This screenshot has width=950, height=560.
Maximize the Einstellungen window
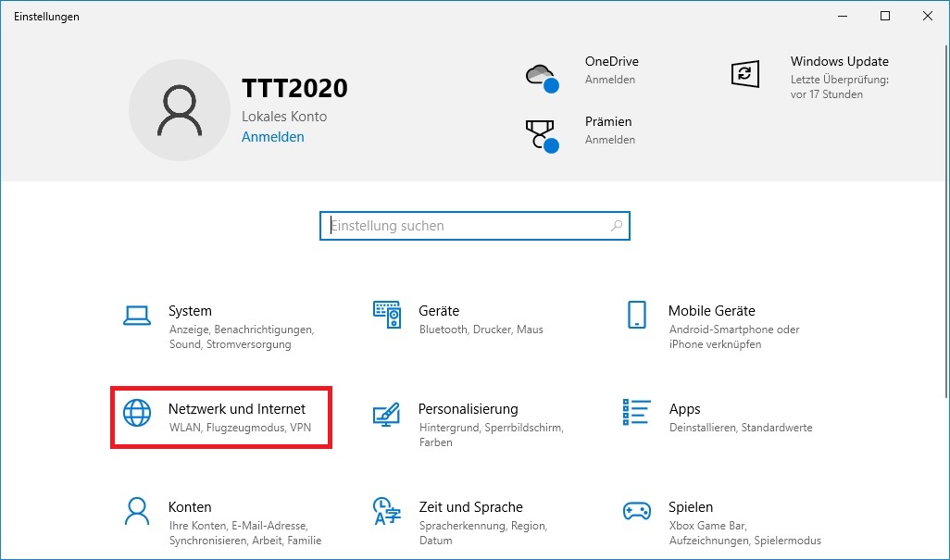coord(884,16)
